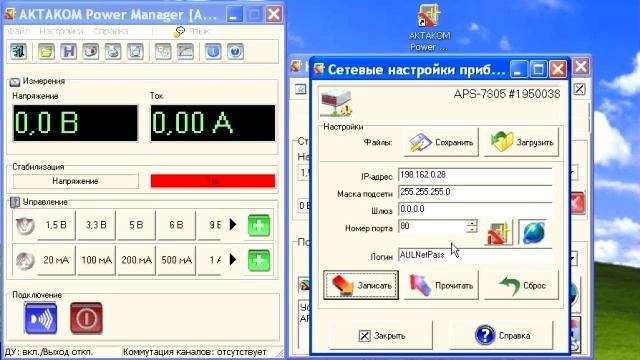Screen dimensions: 640x360
Task: Click the Сброс reset button
Action: pos(521,285)
